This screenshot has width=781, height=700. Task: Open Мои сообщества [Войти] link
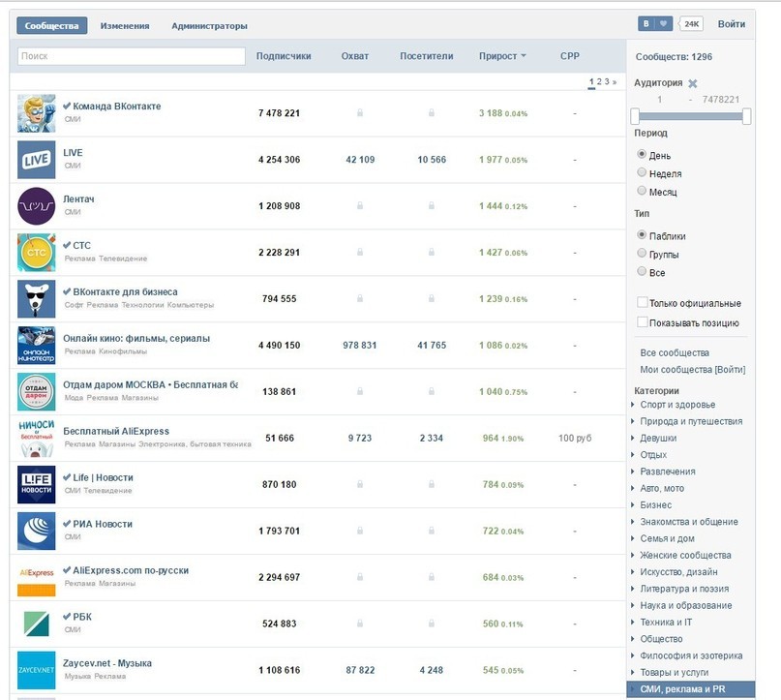(693, 370)
